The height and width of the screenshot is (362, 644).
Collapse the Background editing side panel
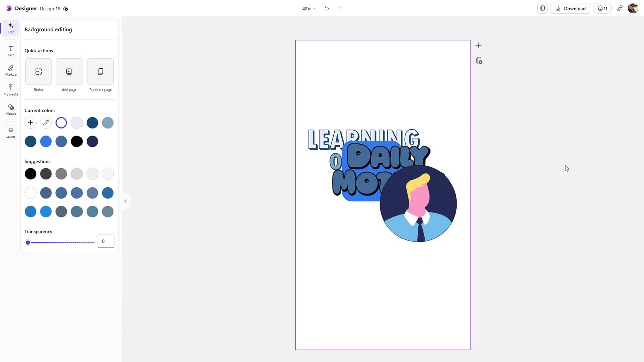[x=125, y=201]
